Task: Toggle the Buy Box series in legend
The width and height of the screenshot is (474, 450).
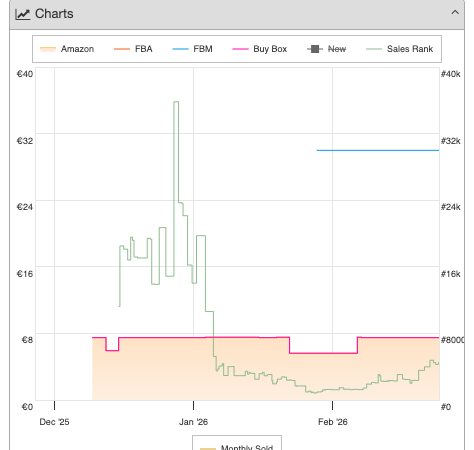Action: (x=260, y=49)
